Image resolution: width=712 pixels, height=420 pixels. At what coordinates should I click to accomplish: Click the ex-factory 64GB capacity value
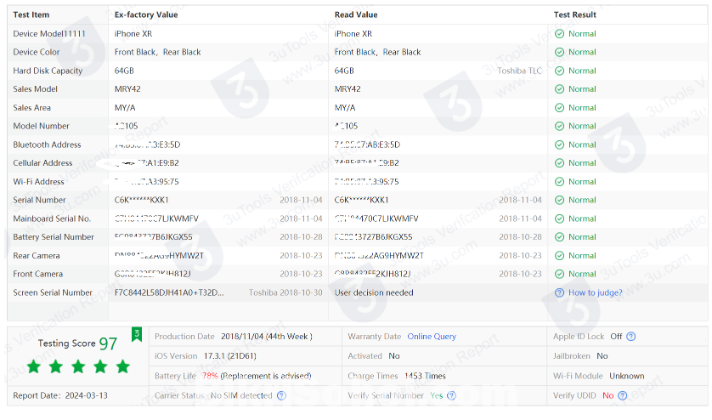pyautogui.click(x=124, y=71)
